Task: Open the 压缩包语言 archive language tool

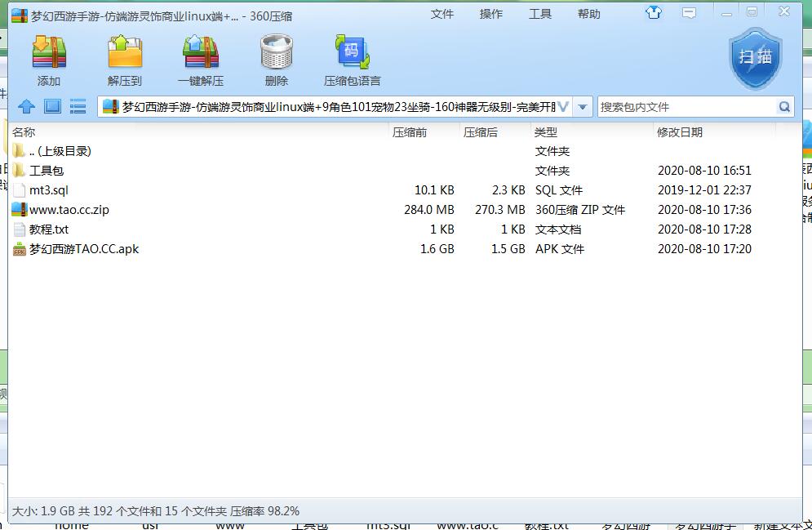Action: (x=352, y=59)
